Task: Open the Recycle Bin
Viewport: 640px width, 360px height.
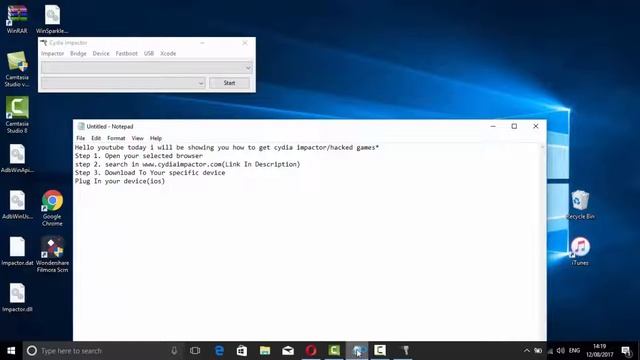Action: pos(580,204)
